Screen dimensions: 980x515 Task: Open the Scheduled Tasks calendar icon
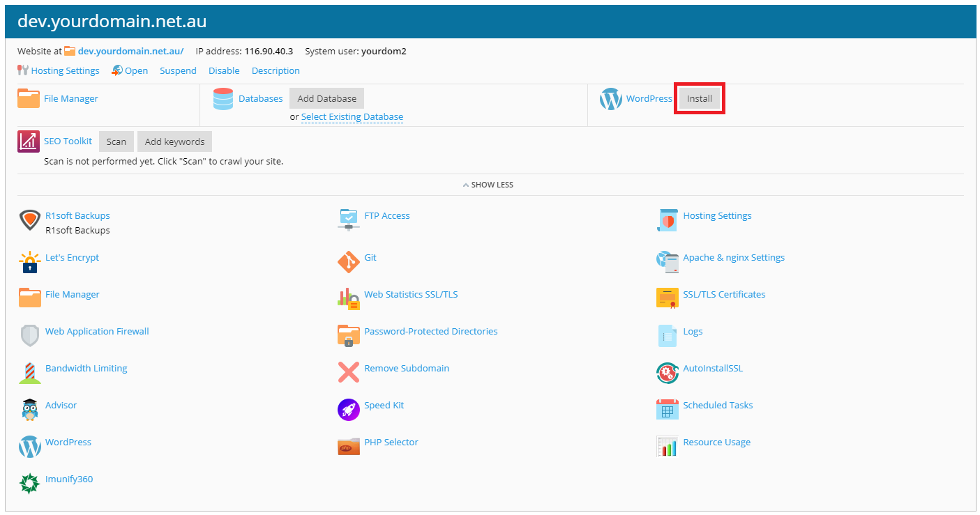668,410
